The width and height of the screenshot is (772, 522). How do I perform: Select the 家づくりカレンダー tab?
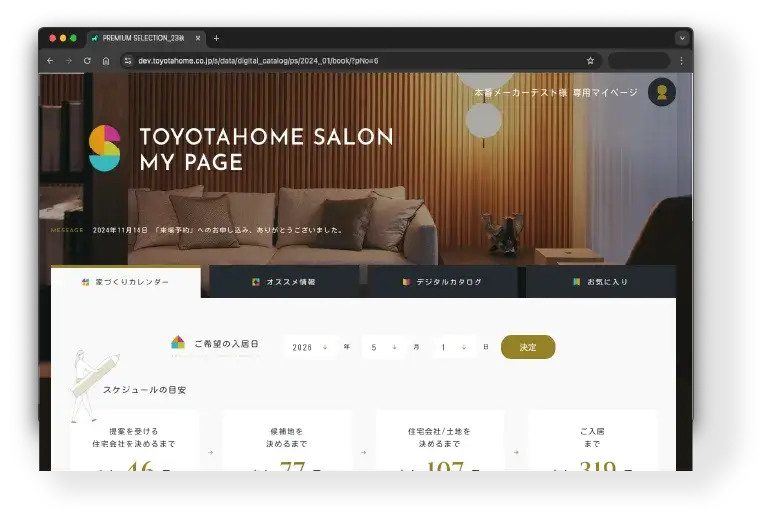pos(126,282)
